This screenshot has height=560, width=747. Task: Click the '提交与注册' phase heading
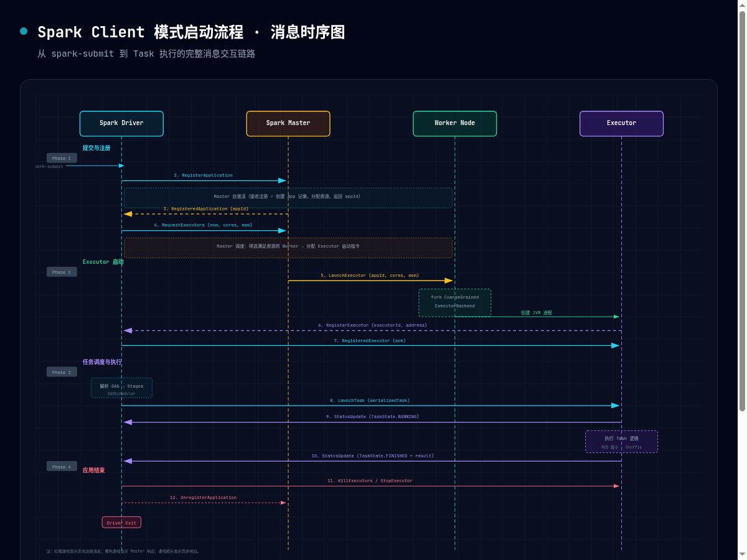click(x=96, y=148)
